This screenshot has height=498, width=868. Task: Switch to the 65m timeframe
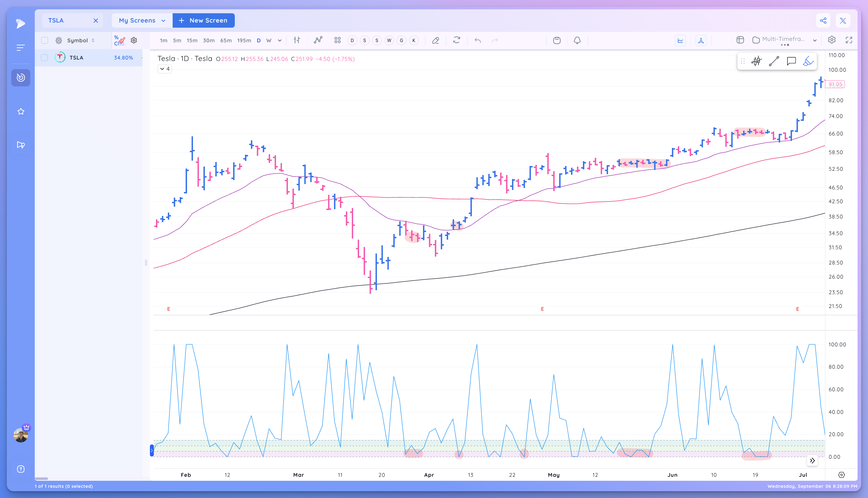pos(225,40)
